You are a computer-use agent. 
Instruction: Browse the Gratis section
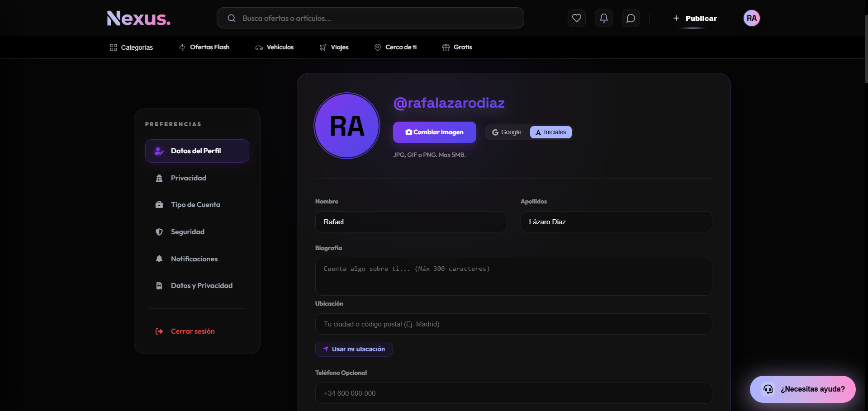point(457,47)
